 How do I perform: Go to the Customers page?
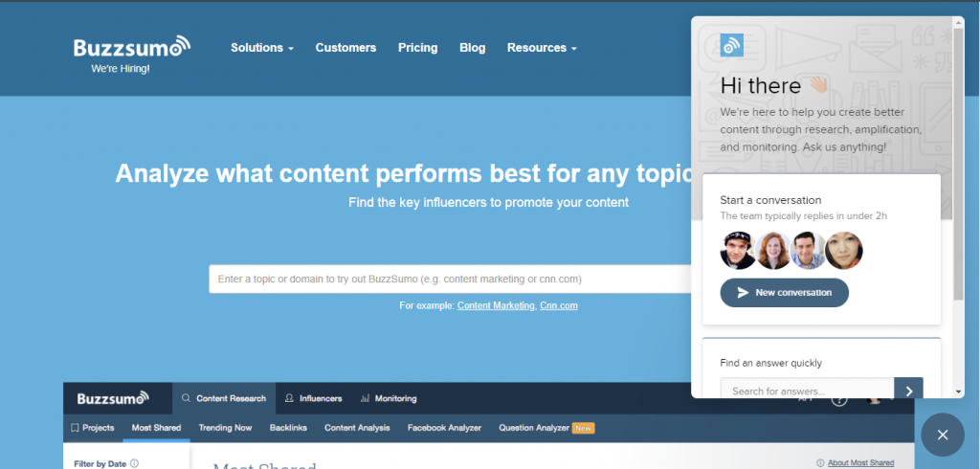tap(345, 48)
